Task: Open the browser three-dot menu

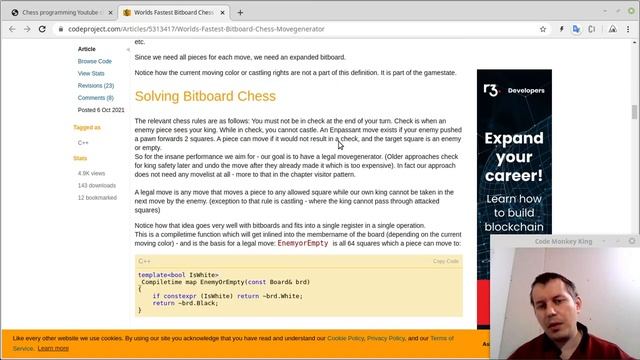Action: point(628,29)
